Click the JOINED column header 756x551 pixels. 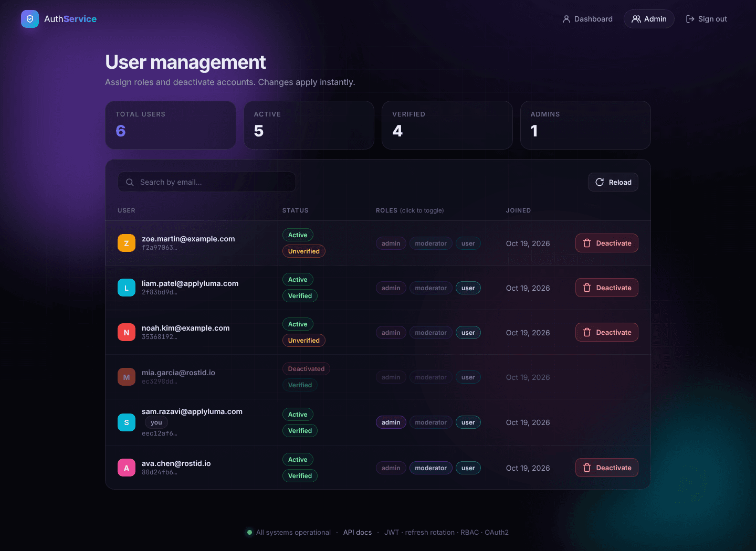click(x=518, y=210)
